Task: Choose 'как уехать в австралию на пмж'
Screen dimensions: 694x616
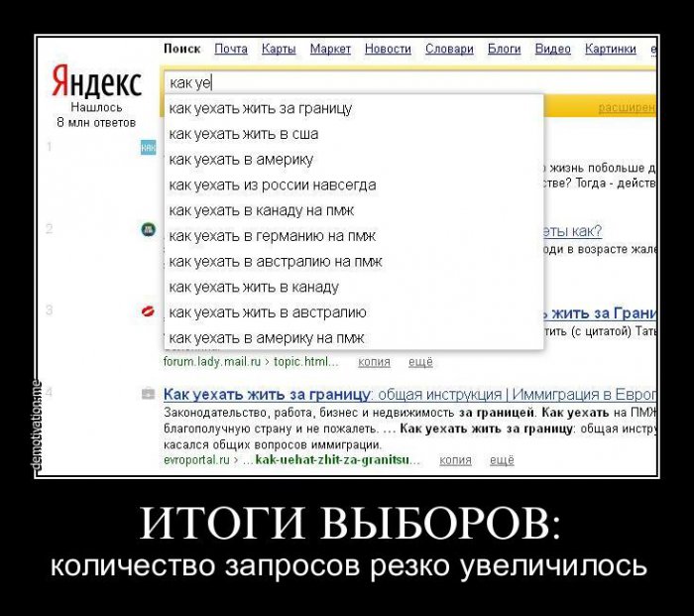Action: click(353, 262)
